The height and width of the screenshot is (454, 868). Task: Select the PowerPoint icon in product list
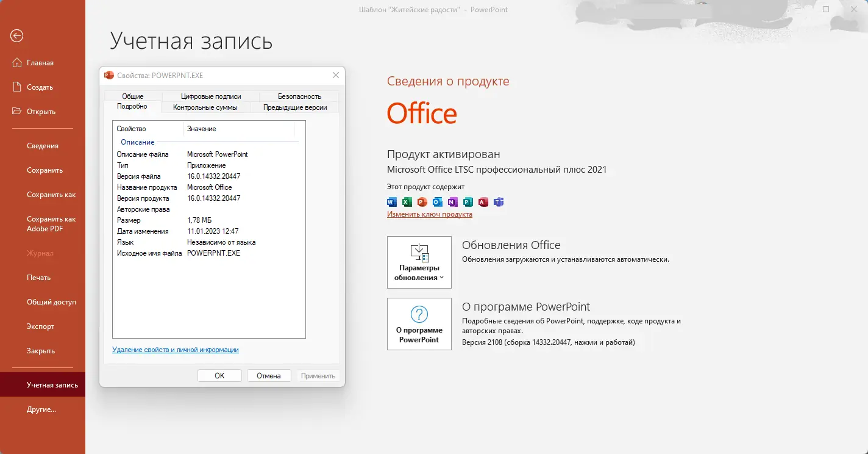[422, 202]
